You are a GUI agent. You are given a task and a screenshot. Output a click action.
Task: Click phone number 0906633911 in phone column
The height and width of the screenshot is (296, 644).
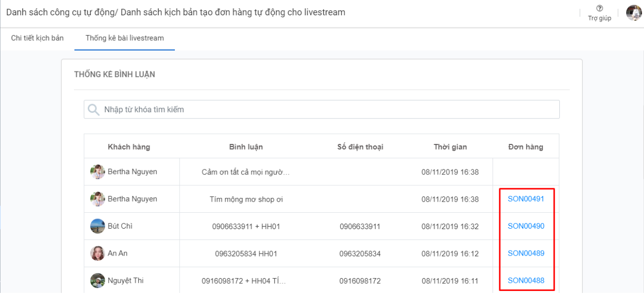tap(360, 227)
